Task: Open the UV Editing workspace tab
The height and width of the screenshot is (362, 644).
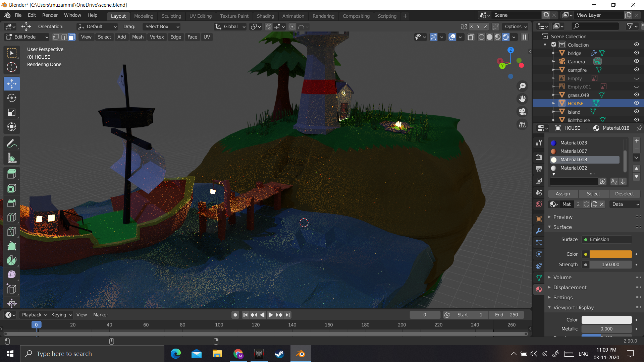Action: click(200, 16)
